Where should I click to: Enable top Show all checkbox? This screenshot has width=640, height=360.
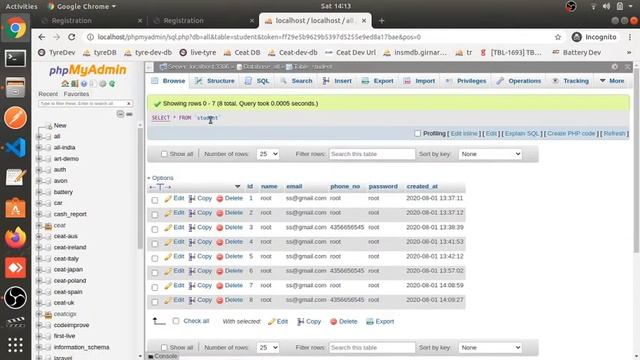coord(164,154)
